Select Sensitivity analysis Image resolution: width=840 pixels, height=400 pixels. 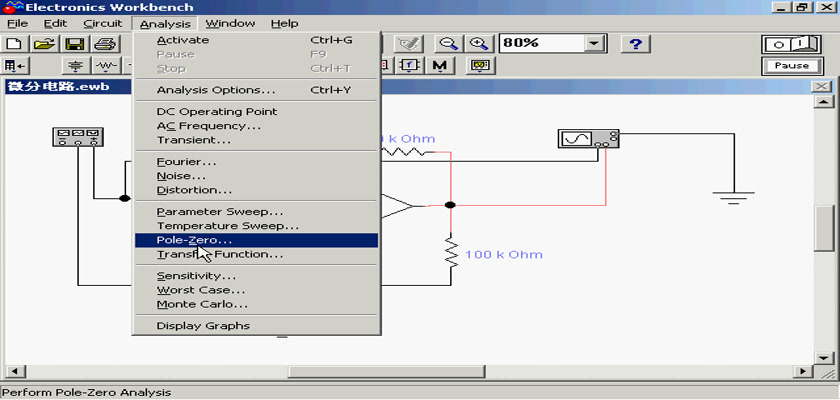257,276
